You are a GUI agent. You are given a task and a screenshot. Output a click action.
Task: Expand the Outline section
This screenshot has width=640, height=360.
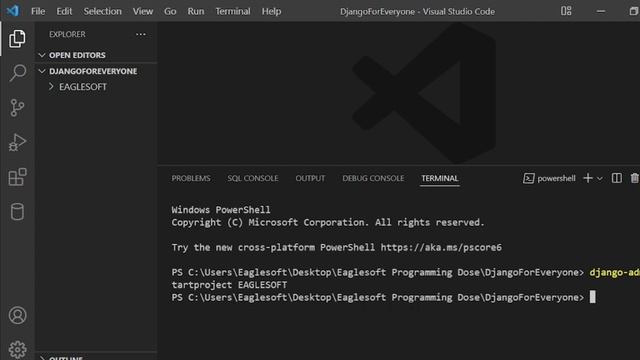42,358
